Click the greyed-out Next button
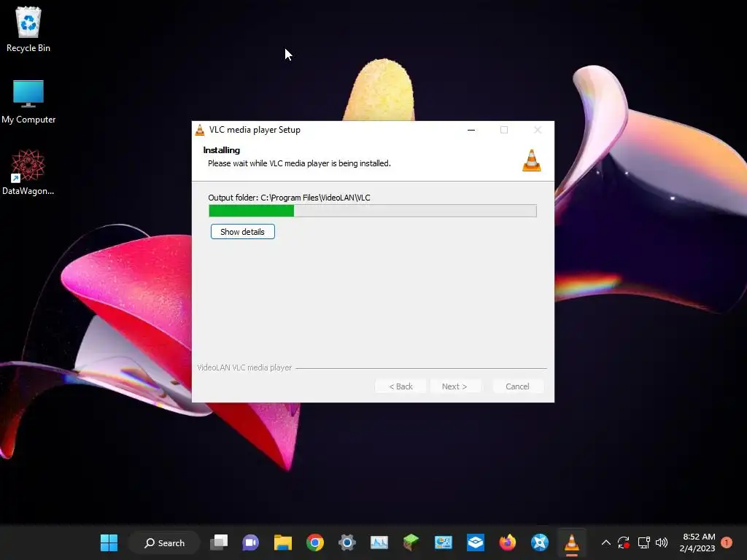The height and width of the screenshot is (560, 747). pos(454,386)
